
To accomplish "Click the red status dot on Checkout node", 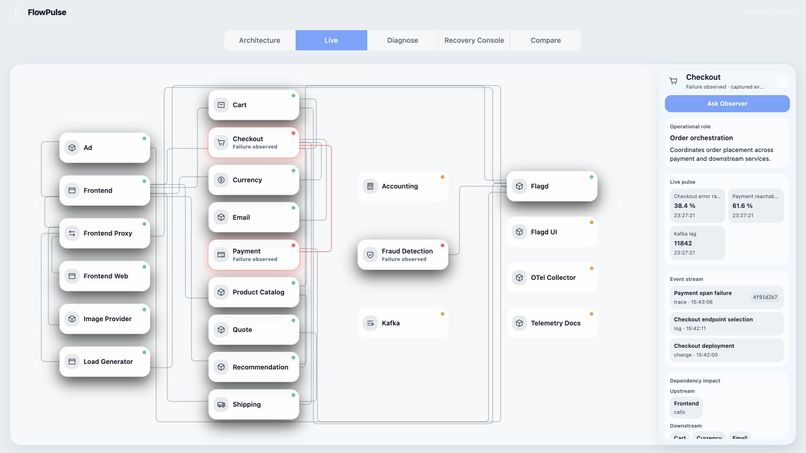I will 294,133.
